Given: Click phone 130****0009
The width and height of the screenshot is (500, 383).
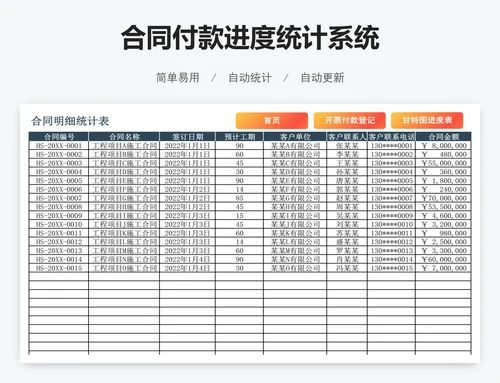Looking at the screenshot, I should point(392,216).
